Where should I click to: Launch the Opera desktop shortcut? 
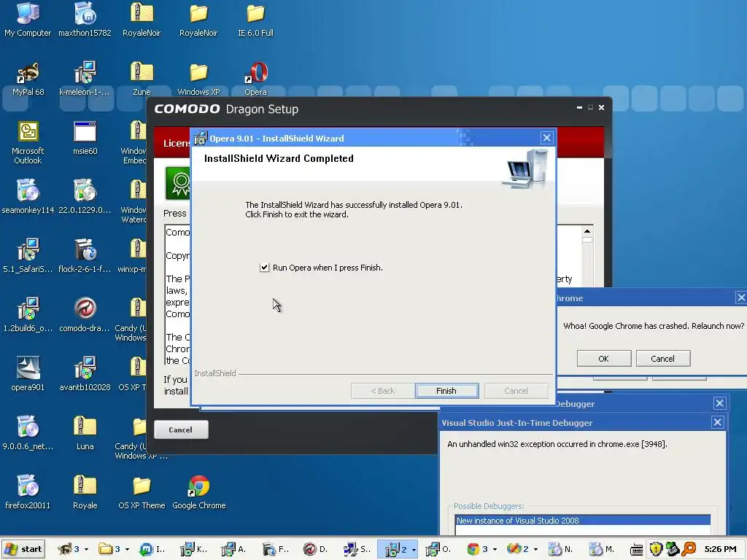click(x=256, y=79)
